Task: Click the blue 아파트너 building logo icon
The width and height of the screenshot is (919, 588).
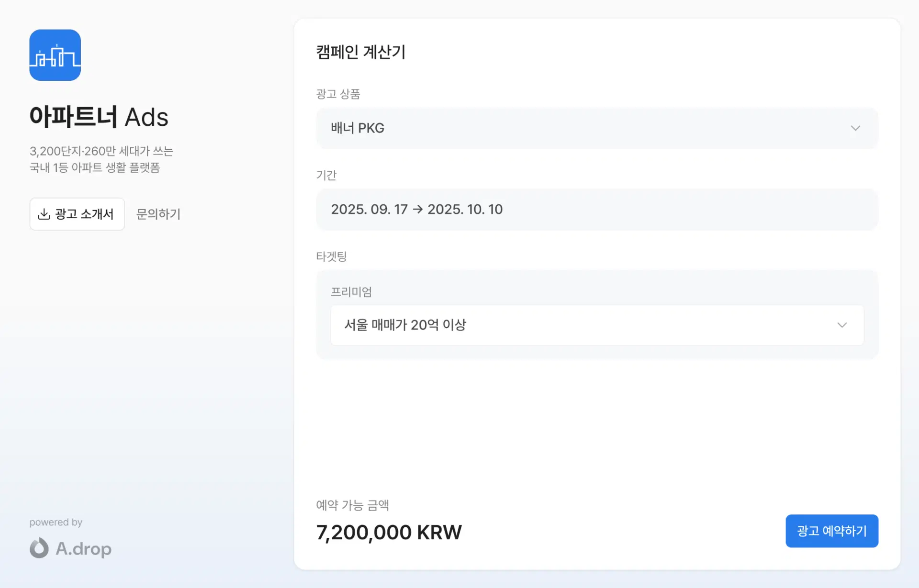Action: tap(55, 55)
